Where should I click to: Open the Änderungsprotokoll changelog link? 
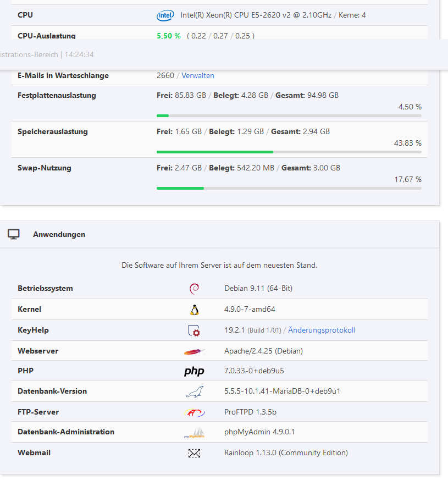322,330
